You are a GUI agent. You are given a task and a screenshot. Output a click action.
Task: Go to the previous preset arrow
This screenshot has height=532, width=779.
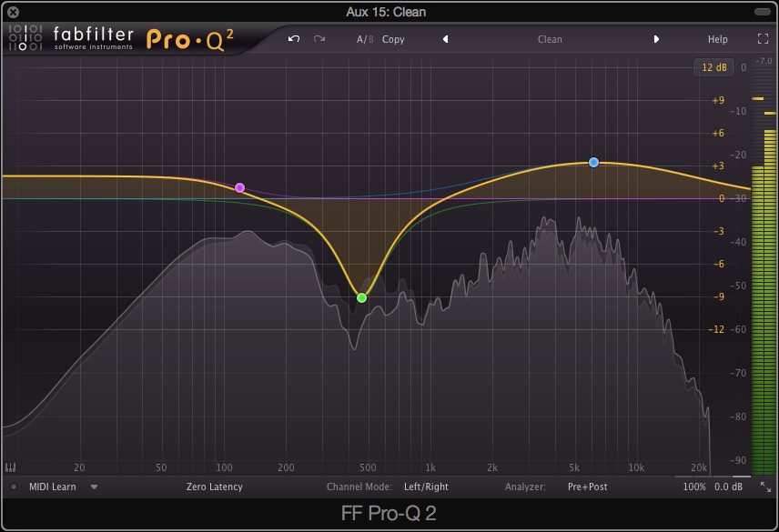446,39
